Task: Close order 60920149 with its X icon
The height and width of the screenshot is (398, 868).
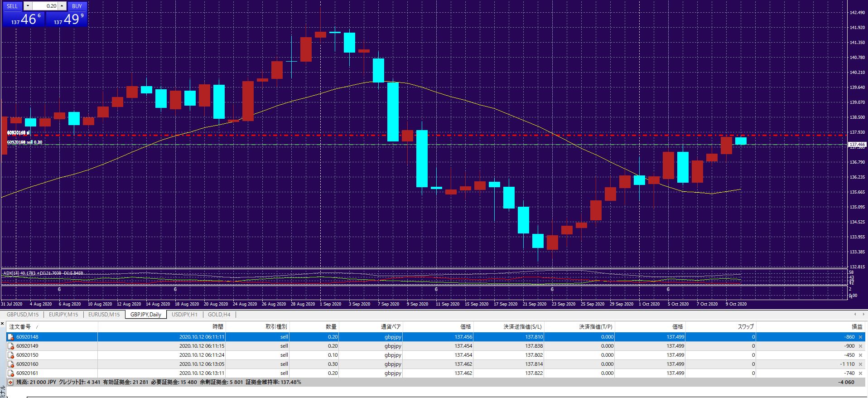Action: (860, 346)
